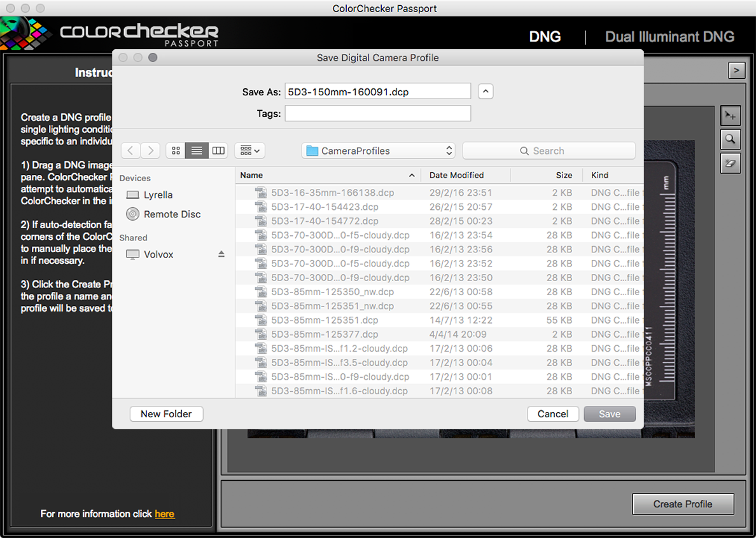The height and width of the screenshot is (538, 756).
Task: Click the 55 KB size cell
Action: click(559, 321)
